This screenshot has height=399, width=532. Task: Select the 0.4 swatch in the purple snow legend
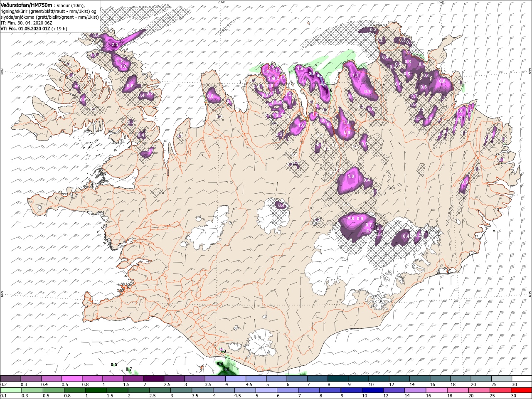pos(51,379)
